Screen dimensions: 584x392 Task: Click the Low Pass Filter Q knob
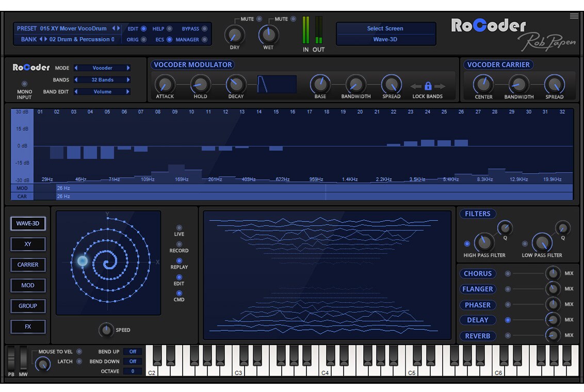(x=562, y=227)
